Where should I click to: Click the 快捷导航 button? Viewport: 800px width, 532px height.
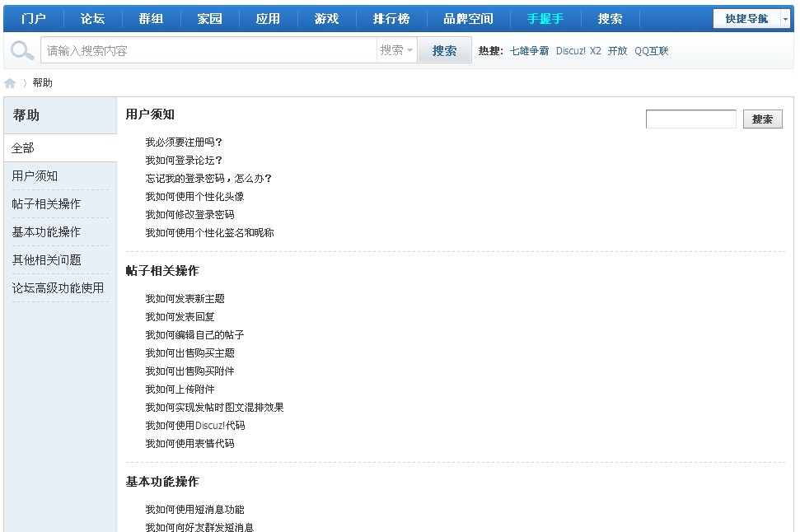747,19
